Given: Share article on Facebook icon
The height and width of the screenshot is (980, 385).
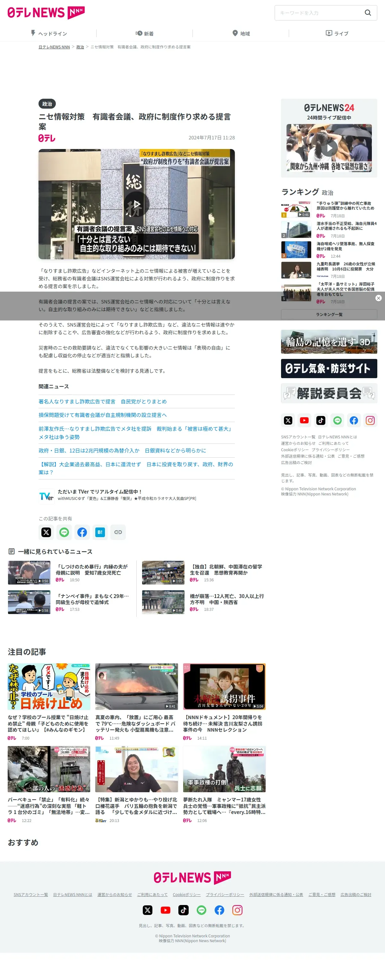Looking at the screenshot, I should [x=82, y=532].
